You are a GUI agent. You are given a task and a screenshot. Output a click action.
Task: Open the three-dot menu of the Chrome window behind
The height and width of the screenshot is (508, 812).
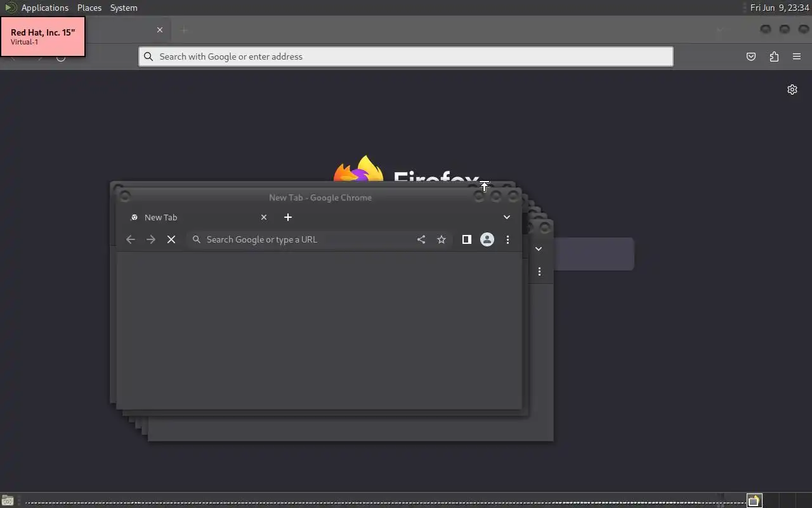(539, 272)
